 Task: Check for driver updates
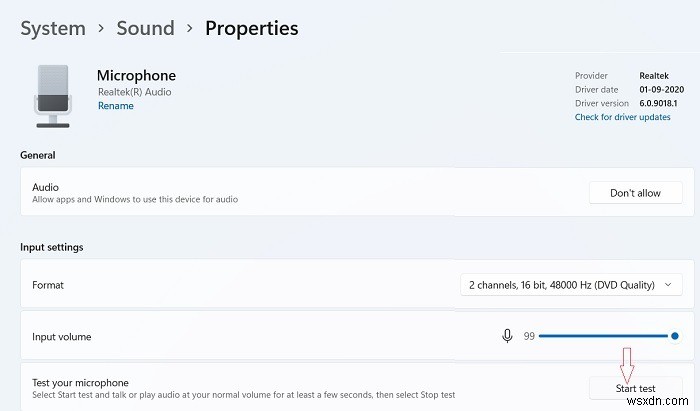(622, 117)
